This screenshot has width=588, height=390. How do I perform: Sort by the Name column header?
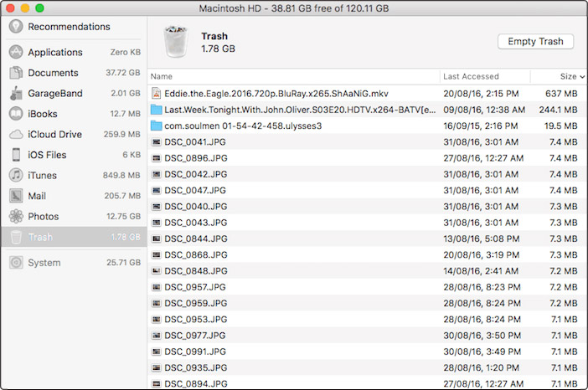pyautogui.click(x=162, y=76)
